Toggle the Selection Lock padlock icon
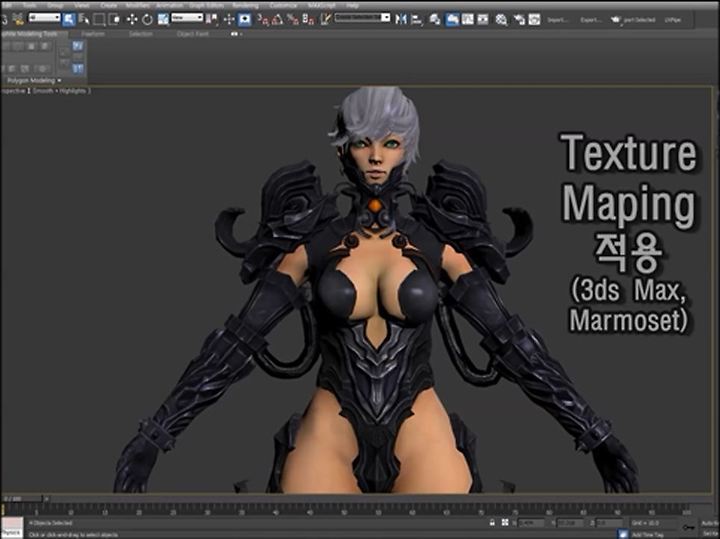720x539 pixels. pyautogui.click(x=492, y=522)
